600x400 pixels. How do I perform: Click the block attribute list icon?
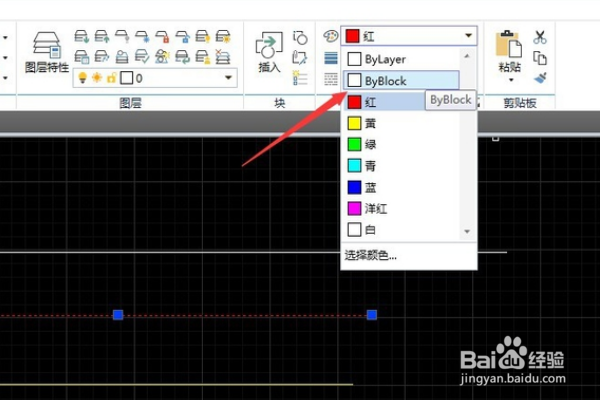300,78
